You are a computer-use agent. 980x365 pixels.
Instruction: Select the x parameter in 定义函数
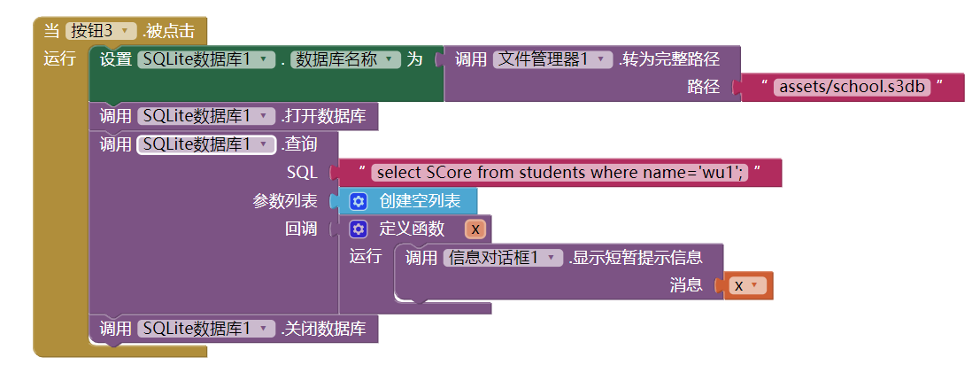[475, 229]
